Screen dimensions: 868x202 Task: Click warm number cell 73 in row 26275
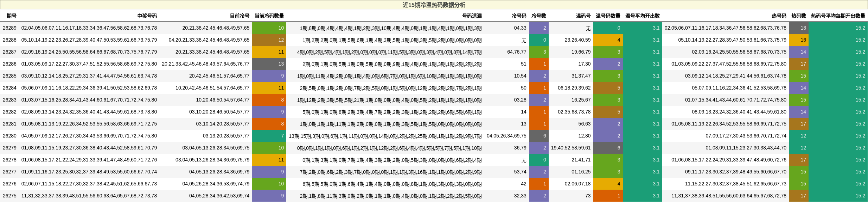point(588,196)
